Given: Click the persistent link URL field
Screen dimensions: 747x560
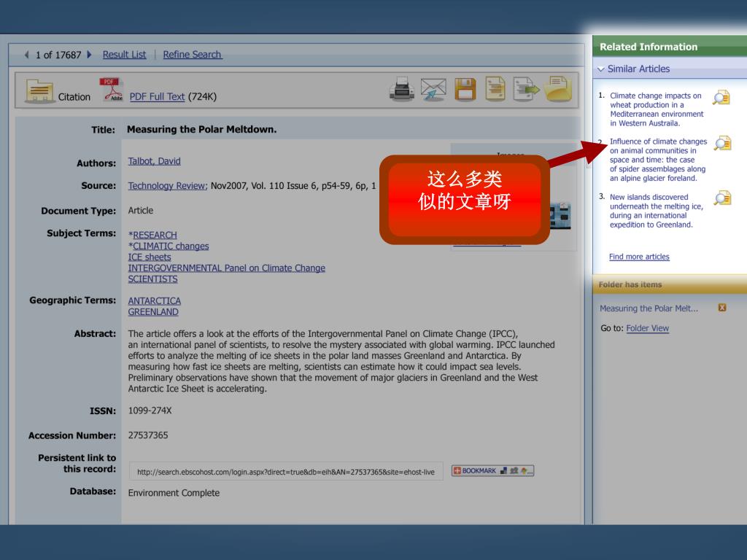Looking at the screenshot, I should coord(286,472).
